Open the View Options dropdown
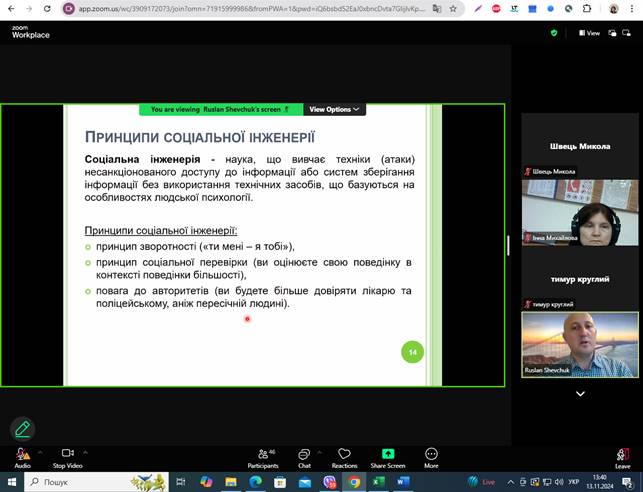This screenshot has width=643, height=492. tap(335, 109)
